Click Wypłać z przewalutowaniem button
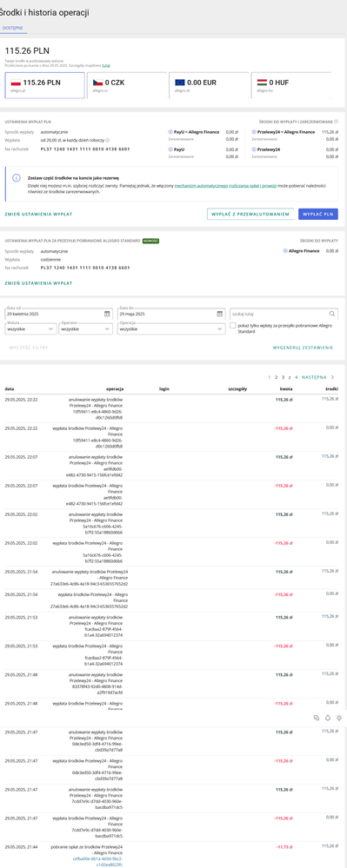Screen dimensions: 347x868 (x=250, y=215)
